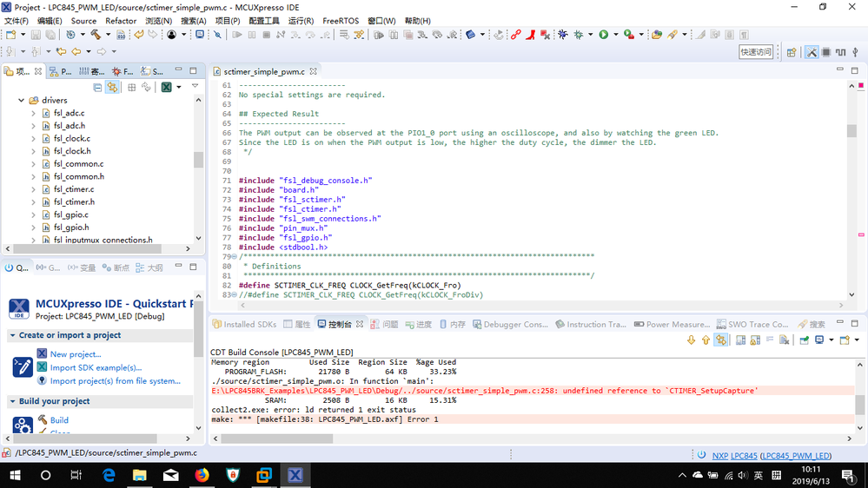Click the yellow flashlight search toolbar icon
This screenshot has height=488, width=868.
(x=672, y=35)
